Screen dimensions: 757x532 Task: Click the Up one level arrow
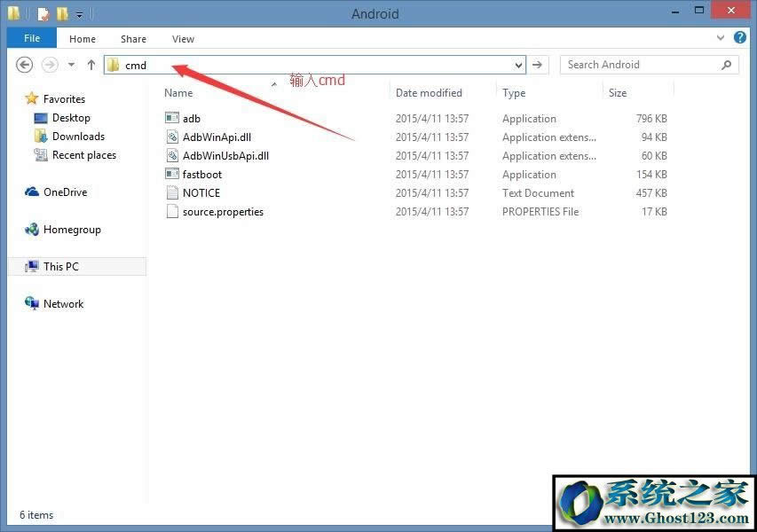coord(91,65)
